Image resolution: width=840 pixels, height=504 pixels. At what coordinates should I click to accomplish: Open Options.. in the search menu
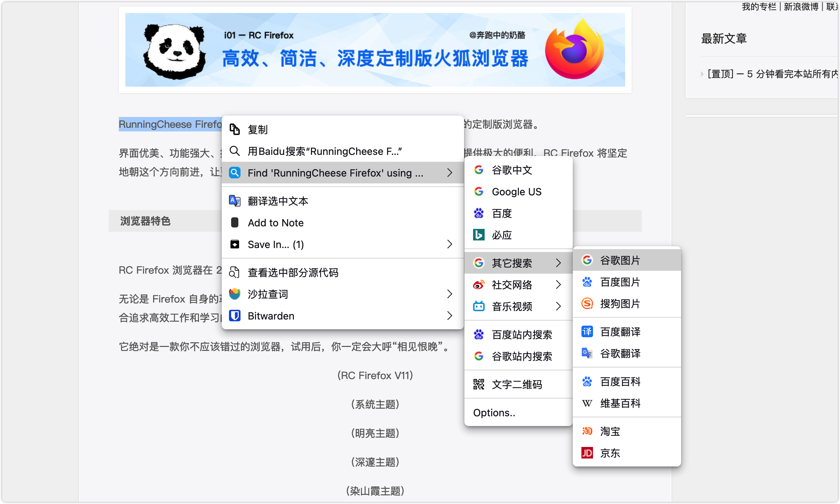point(494,413)
